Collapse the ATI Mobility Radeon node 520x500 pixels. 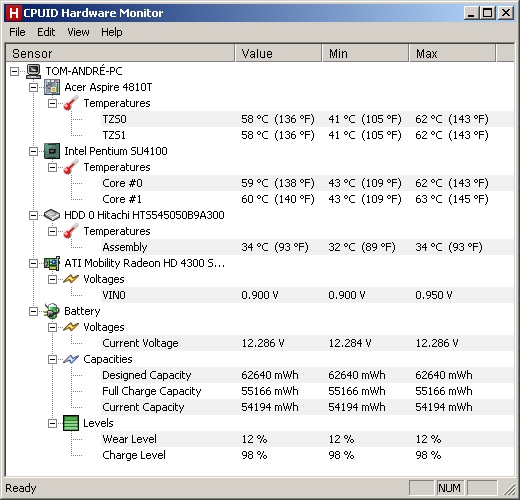coord(33,263)
